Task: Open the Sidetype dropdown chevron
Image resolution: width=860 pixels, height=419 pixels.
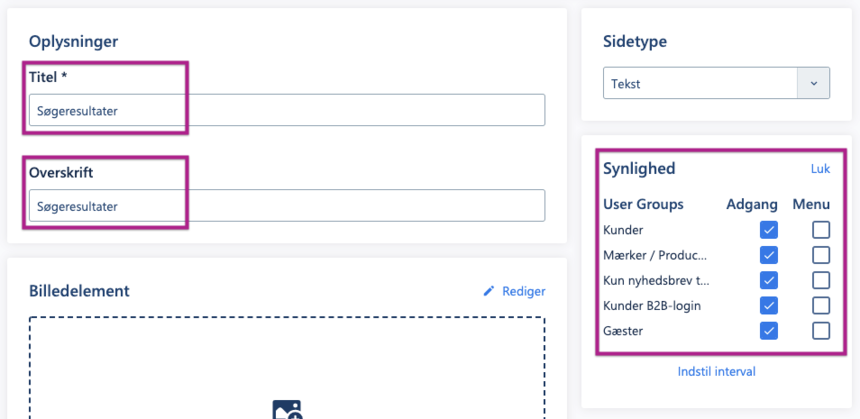Action: 813,83
